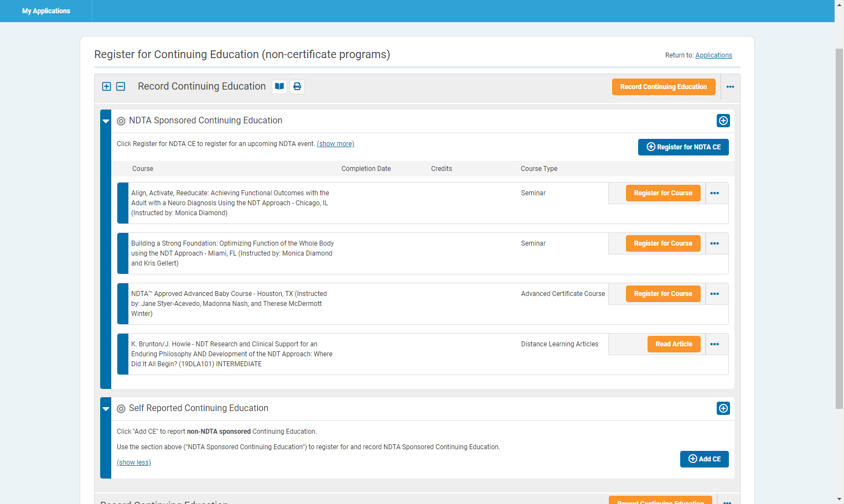Register for Chicago Align, Activate, Reeducate course

click(x=663, y=193)
